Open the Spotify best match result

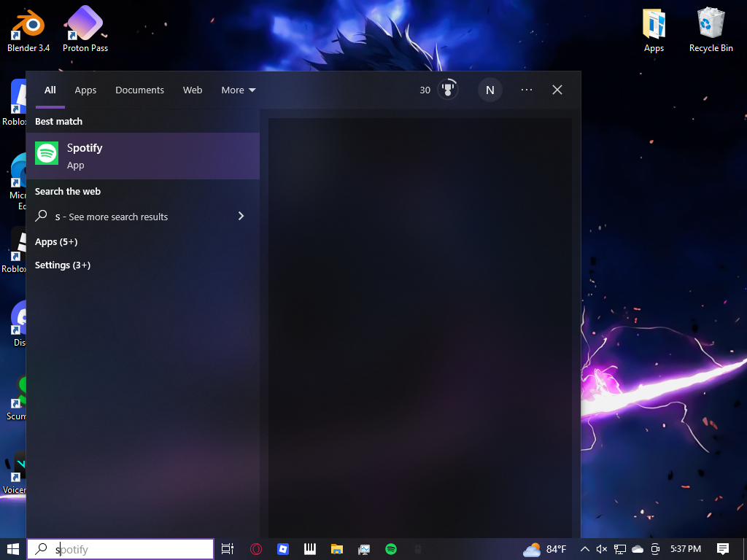coord(142,156)
